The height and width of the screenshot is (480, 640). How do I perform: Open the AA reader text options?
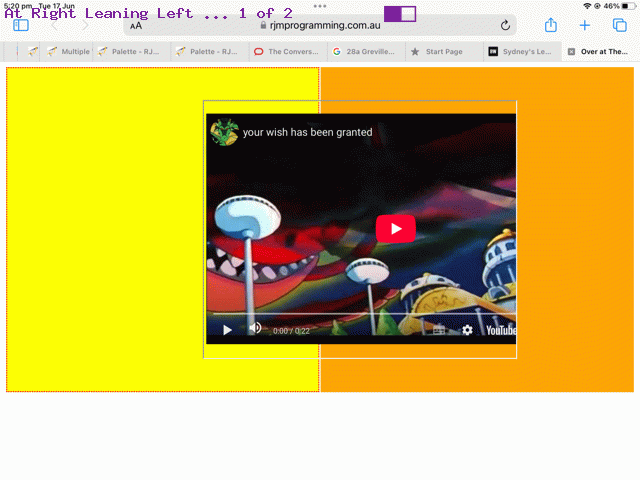(x=136, y=26)
